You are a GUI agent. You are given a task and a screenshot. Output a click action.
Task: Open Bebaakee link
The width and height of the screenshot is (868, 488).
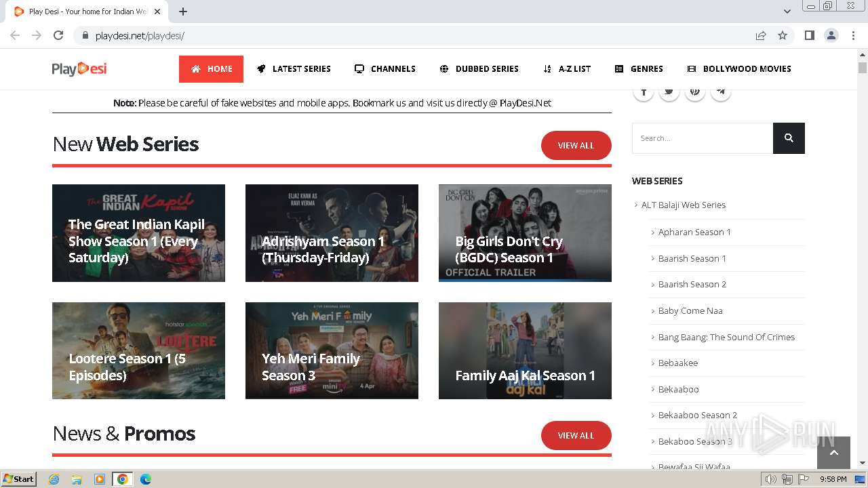coord(677,363)
